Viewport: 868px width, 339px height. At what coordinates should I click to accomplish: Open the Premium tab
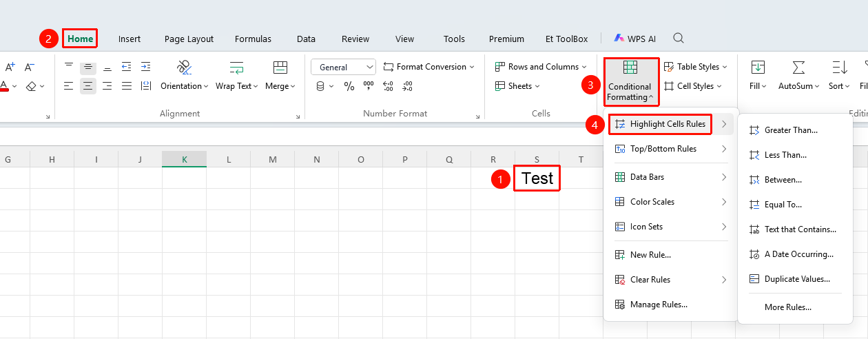[x=506, y=39]
